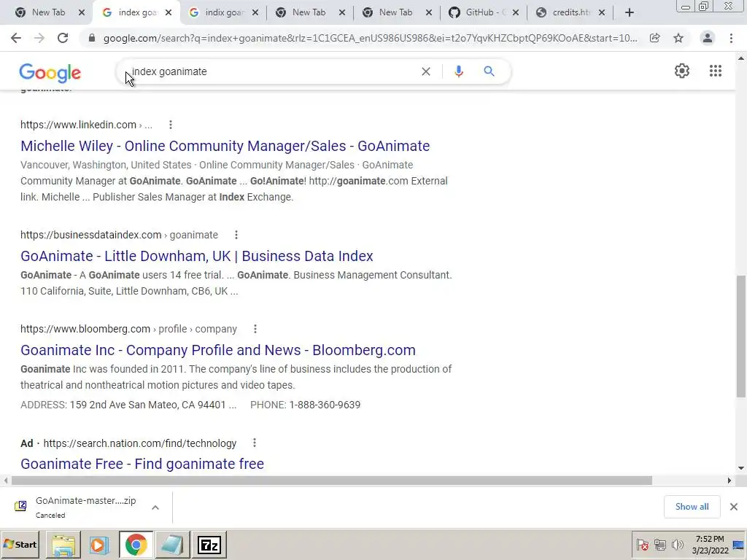Open Windows Explorer from the taskbar
The width and height of the screenshot is (747, 560).
pos(63,545)
